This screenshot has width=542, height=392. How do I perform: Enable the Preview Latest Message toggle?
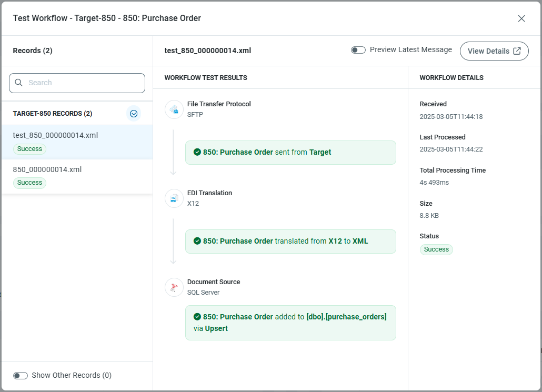(x=358, y=50)
